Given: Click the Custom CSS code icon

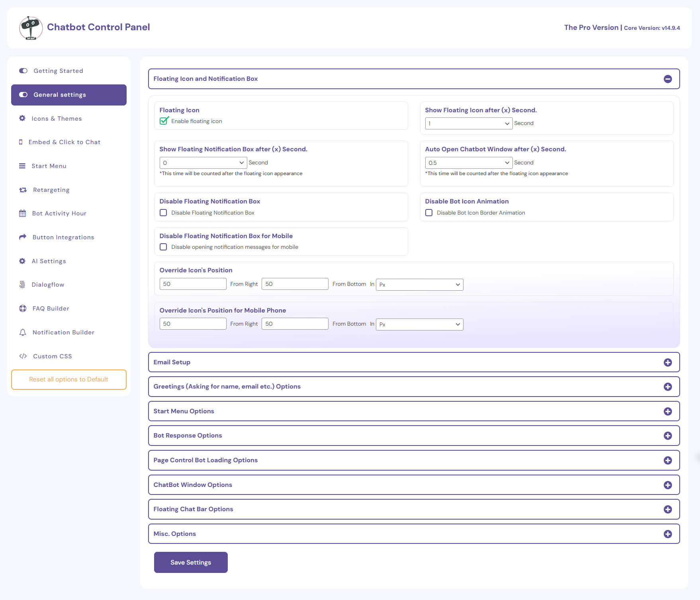Looking at the screenshot, I should point(23,356).
